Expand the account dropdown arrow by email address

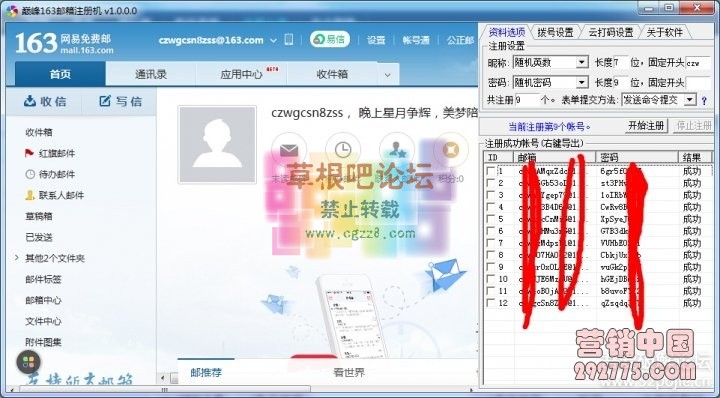tap(273, 40)
